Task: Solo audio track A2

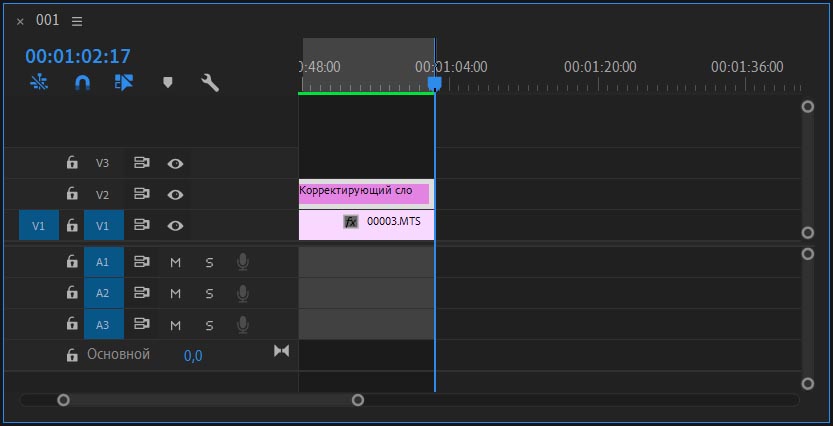Action: click(x=209, y=294)
